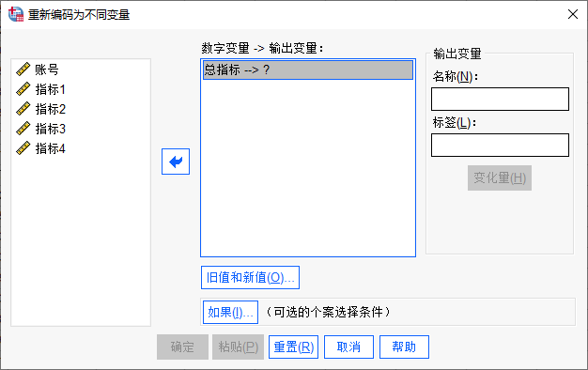Select the 总指标 --> ? entry
Viewport: 588px width, 370px height.
tap(308, 70)
